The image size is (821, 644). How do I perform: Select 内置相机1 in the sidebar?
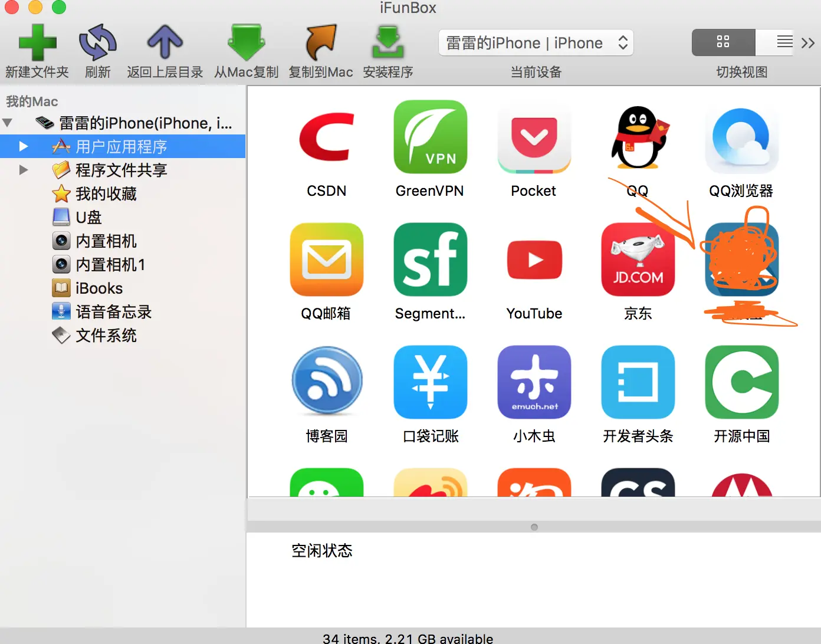[123, 264]
